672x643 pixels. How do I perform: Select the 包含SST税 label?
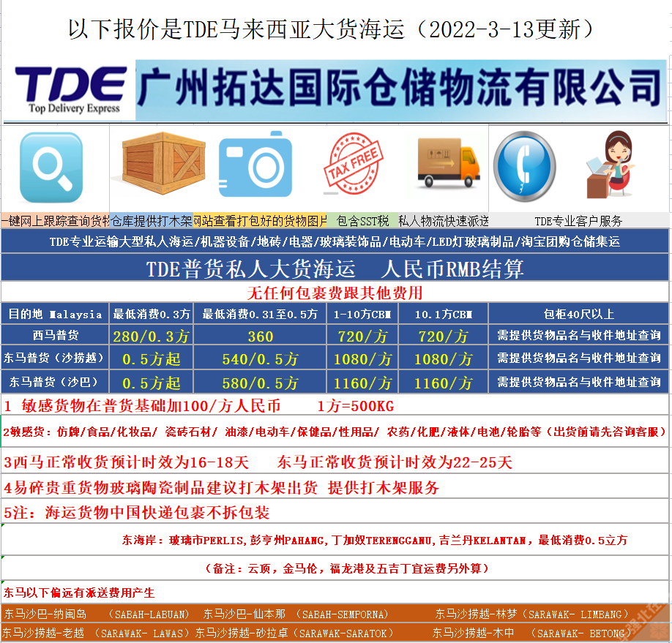click(362, 221)
